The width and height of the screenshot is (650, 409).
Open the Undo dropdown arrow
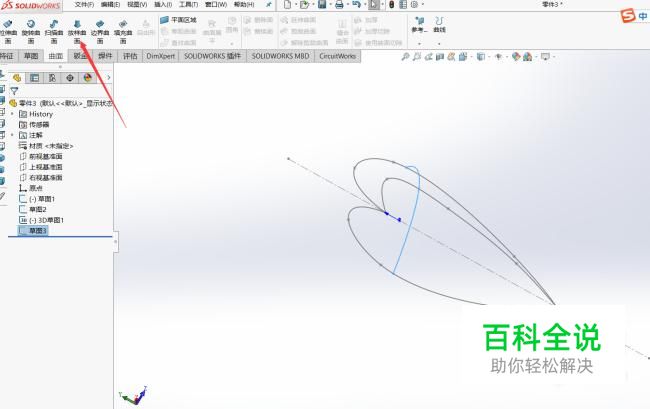coord(365,5)
